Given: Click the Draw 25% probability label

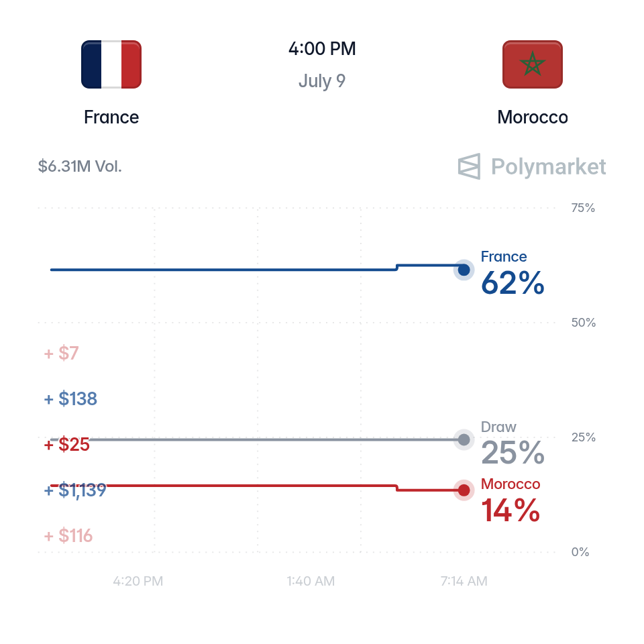Looking at the screenshot, I should tap(513, 443).
